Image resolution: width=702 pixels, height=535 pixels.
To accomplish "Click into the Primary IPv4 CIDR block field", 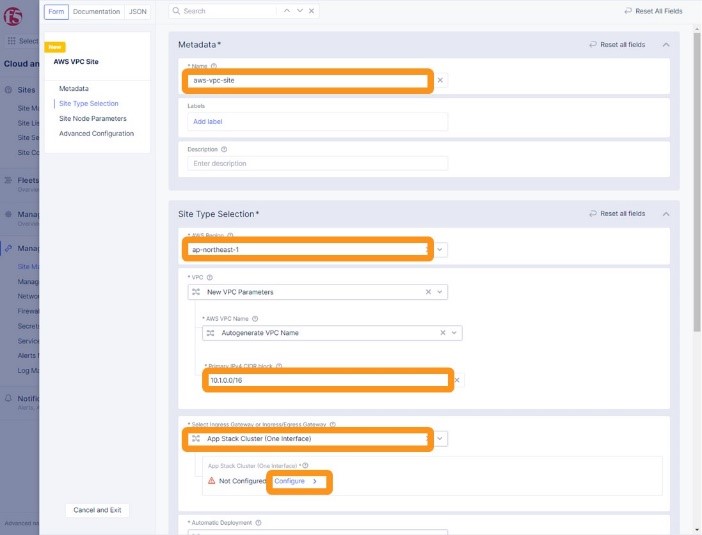I will coord(327,380).
